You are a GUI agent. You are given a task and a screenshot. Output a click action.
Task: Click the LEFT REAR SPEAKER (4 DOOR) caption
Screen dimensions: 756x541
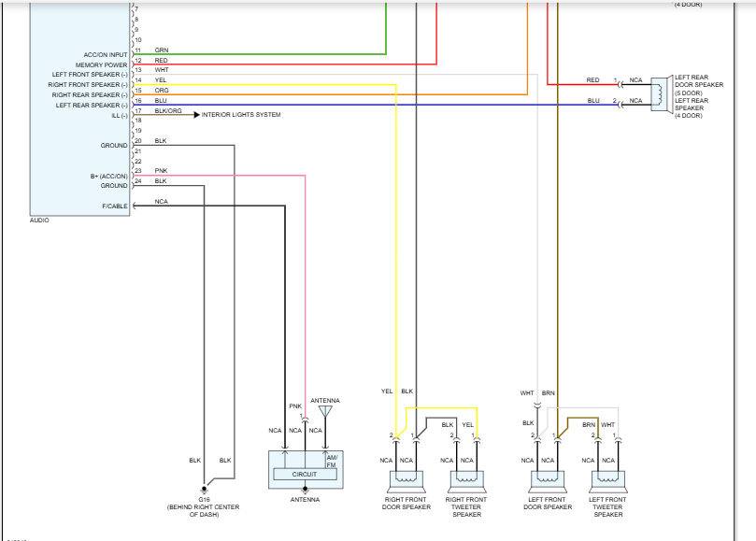point(692,108)
